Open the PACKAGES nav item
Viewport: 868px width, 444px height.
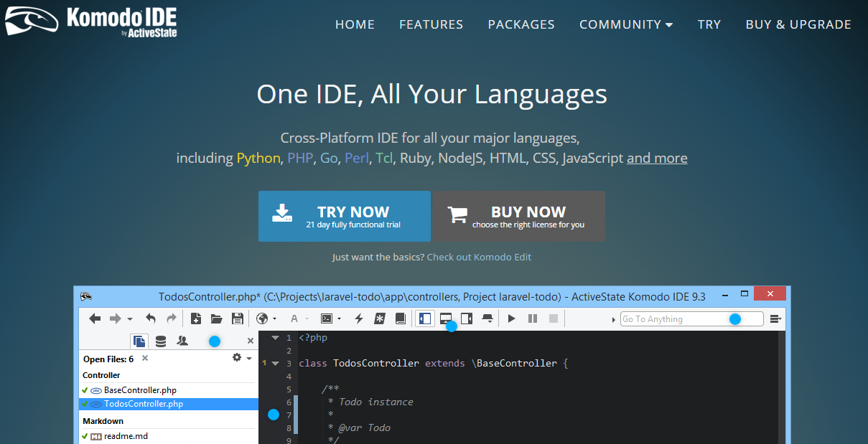[x=521, y=24]
